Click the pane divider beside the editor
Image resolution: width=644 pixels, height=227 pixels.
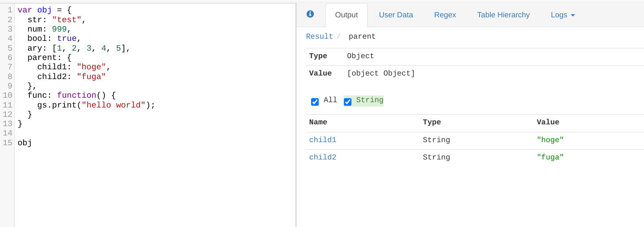[x=296, y=115]
